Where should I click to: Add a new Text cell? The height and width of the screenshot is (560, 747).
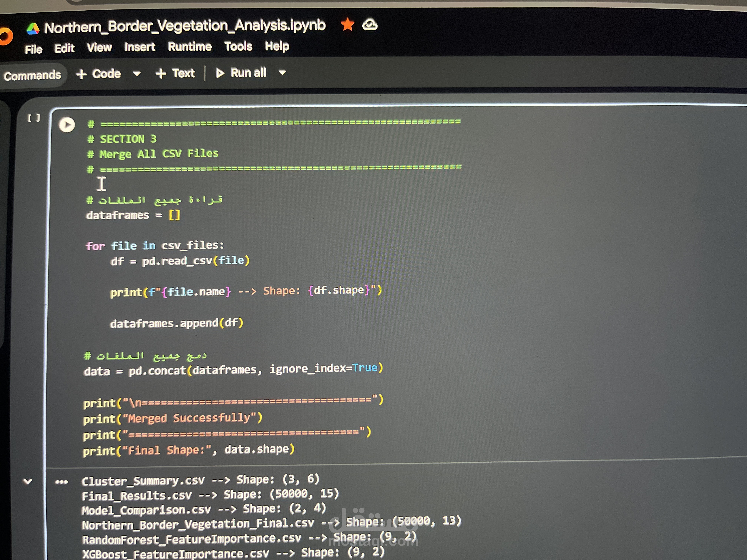(175, 73)
